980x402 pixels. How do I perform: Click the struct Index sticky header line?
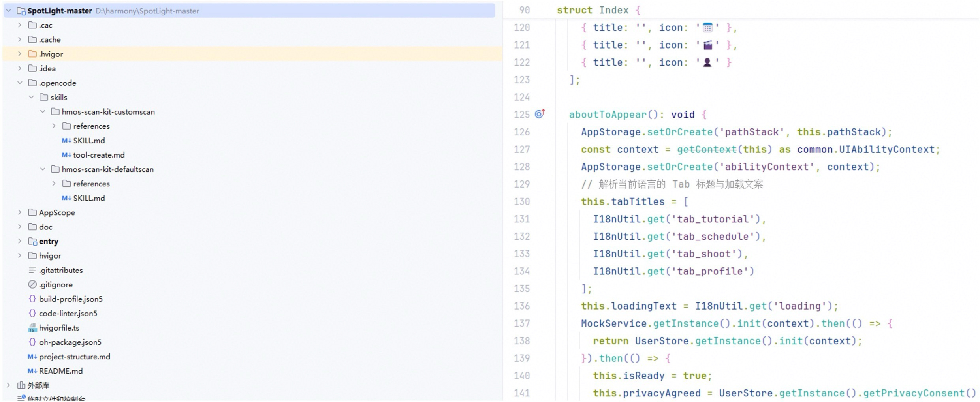coord(741,10)
